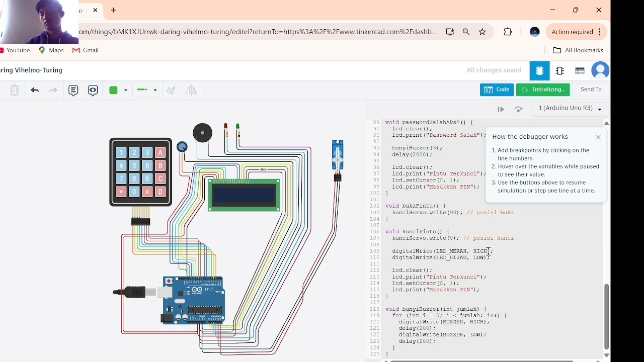
Task: Click code scrollbar down arrow
Action: coord(606,355)
